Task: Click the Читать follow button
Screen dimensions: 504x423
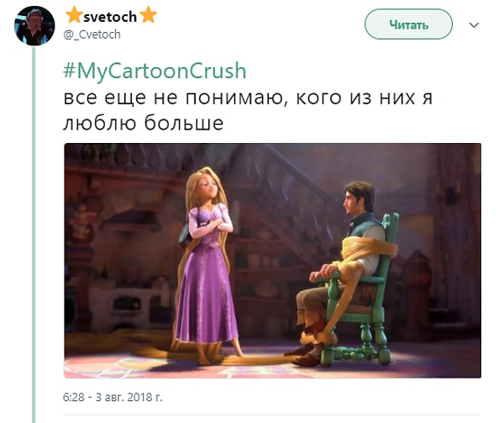Action: 408,24
